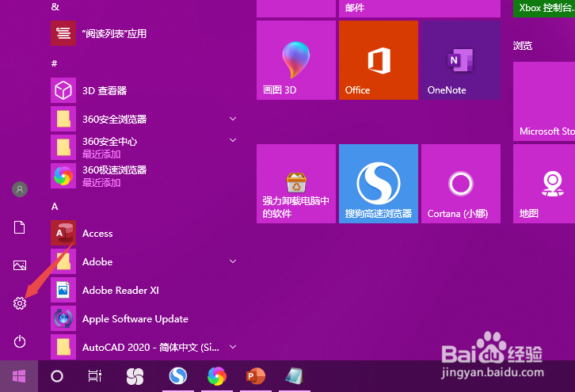Open PowerPoint from the taskbar
Viewport: 575px width, 392px height.
(256, 376)
